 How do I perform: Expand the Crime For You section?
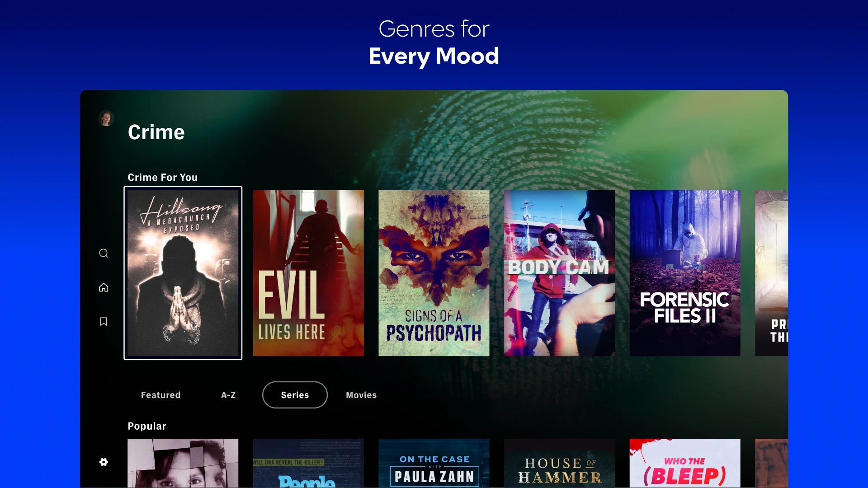(x=162, y=177)
